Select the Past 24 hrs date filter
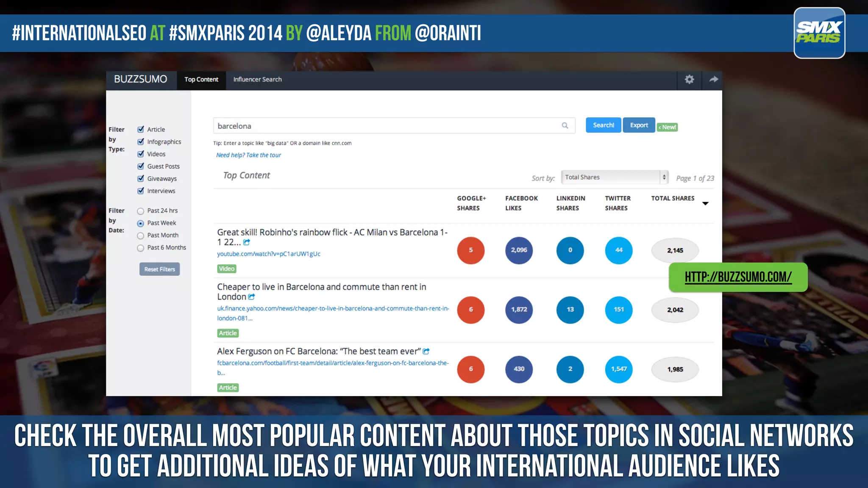The image size is (868, 488). point(140,211)
